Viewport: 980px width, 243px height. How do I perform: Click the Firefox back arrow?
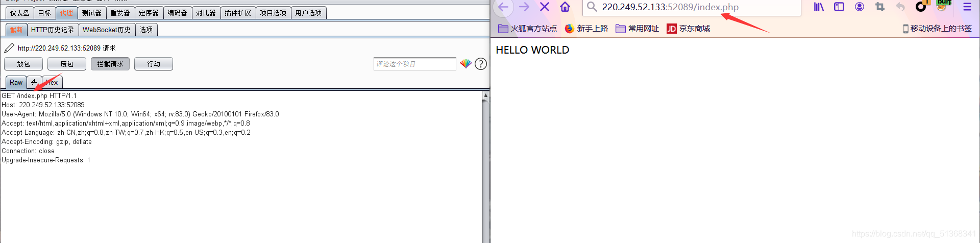tap(503, 7)
